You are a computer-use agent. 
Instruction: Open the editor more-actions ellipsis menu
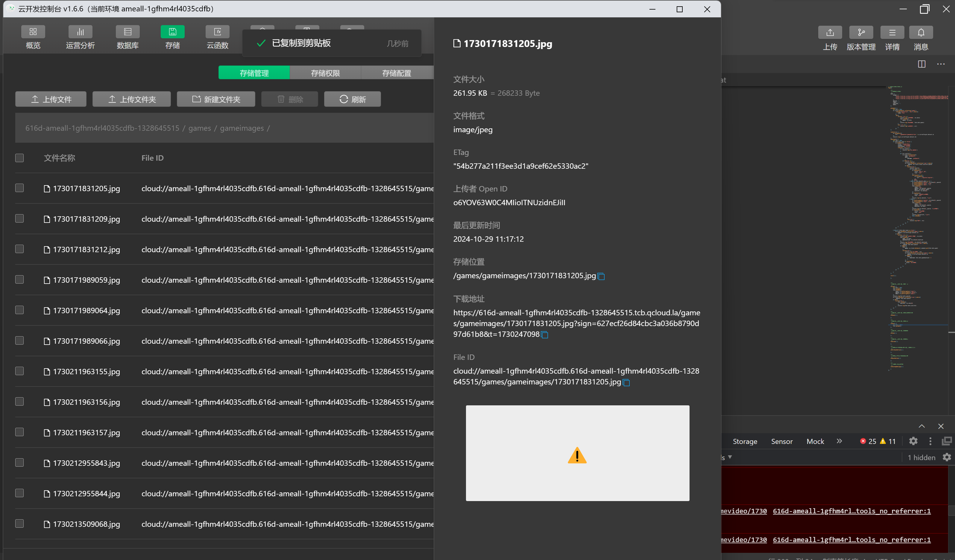tap(941, 64)
